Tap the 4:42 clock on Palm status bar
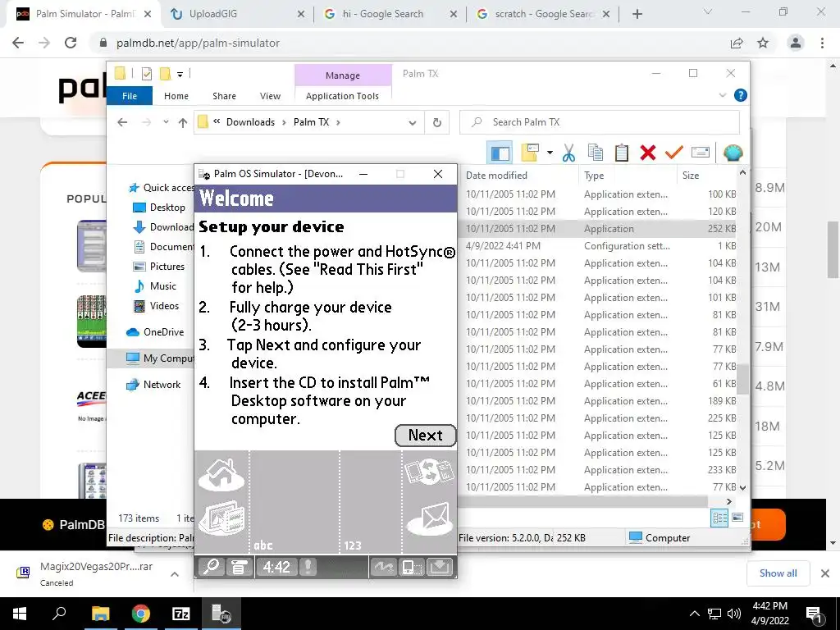Viewport: 840px width, 630px height. (276, 567)
